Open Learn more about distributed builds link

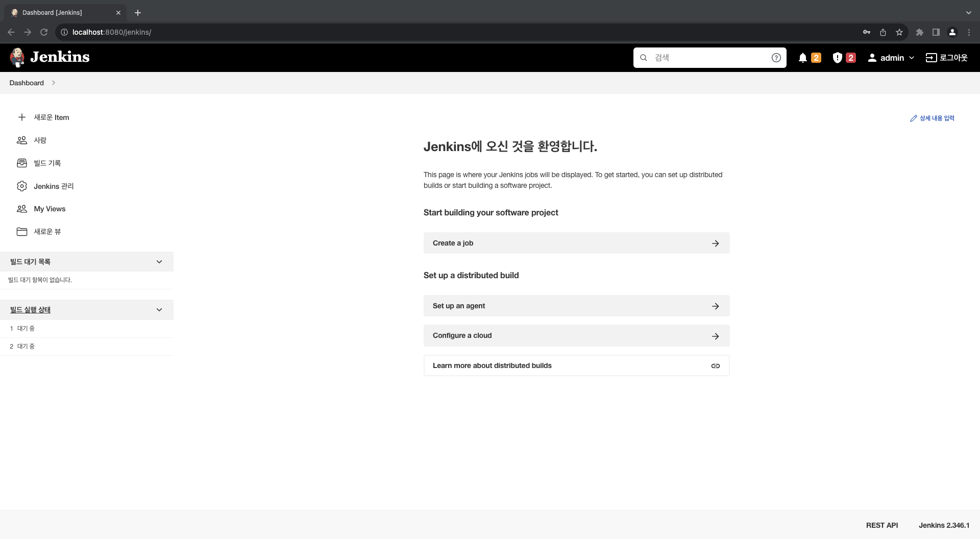pos(576,366)
